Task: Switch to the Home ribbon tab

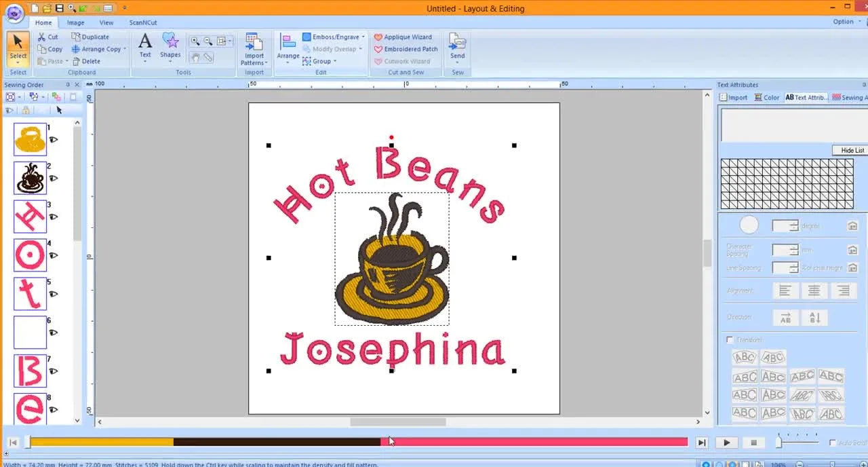Action: pos(43,22)
